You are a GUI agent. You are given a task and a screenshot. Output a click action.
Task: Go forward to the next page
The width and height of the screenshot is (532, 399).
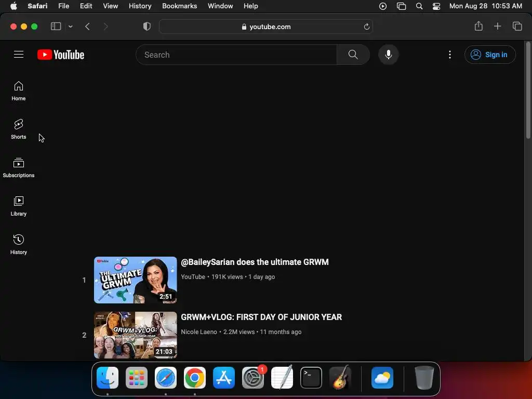click(105, 26)
